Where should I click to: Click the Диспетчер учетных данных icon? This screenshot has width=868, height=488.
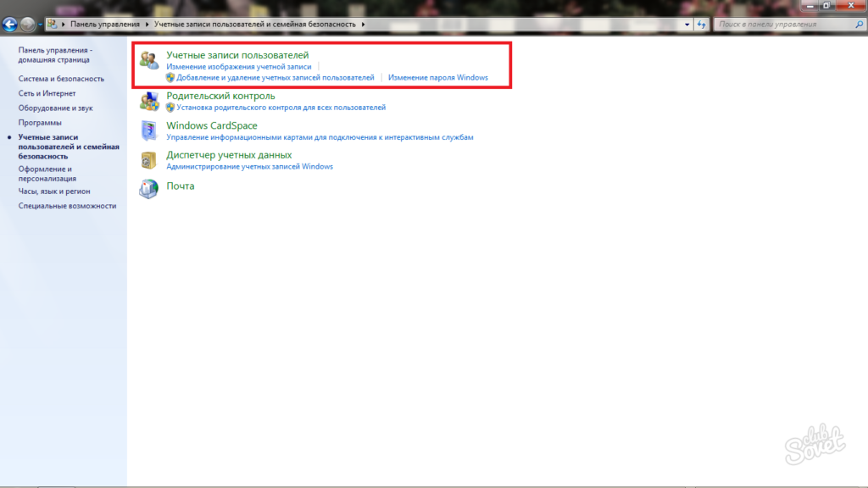click(149, 161)
